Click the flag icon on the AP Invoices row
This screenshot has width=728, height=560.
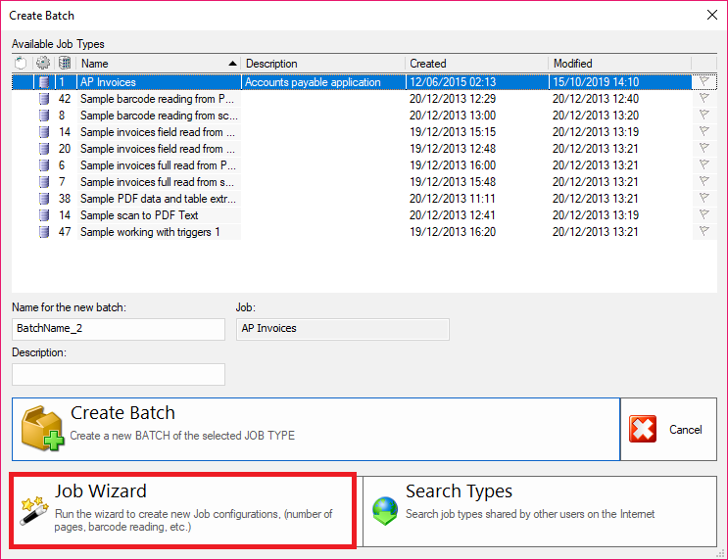coord(704,82)
